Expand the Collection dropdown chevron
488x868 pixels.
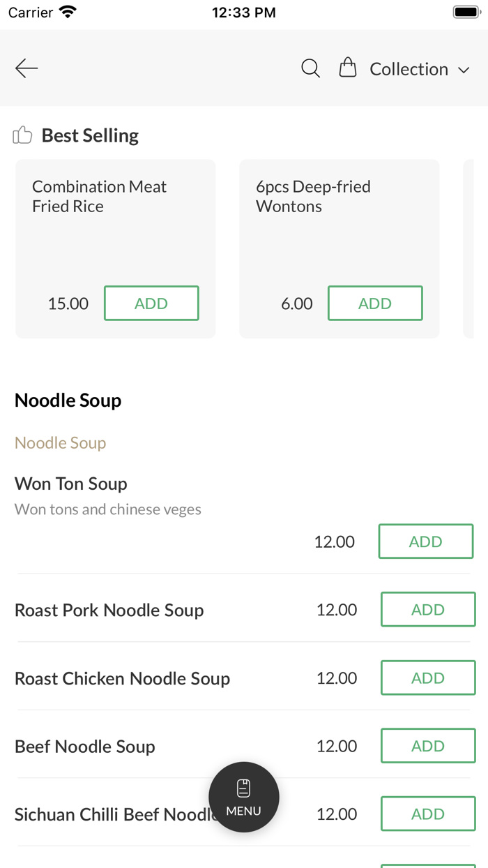click(464, 70)
